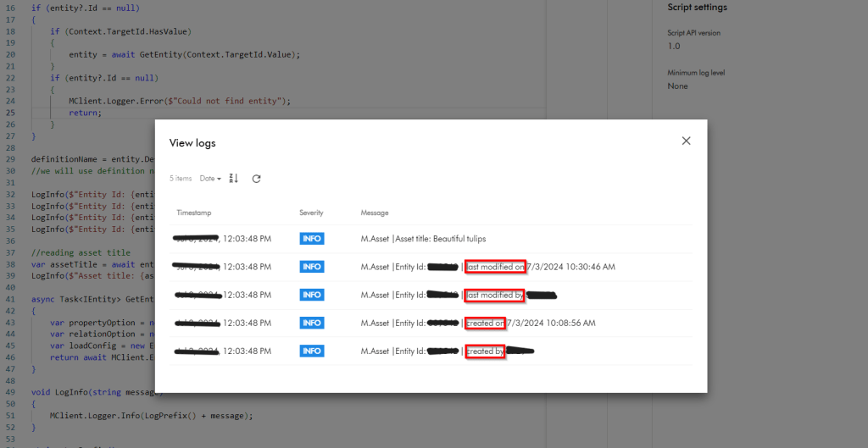Refresh the logs list
Viewport: 868px width, 448px height.
point(257,179)
